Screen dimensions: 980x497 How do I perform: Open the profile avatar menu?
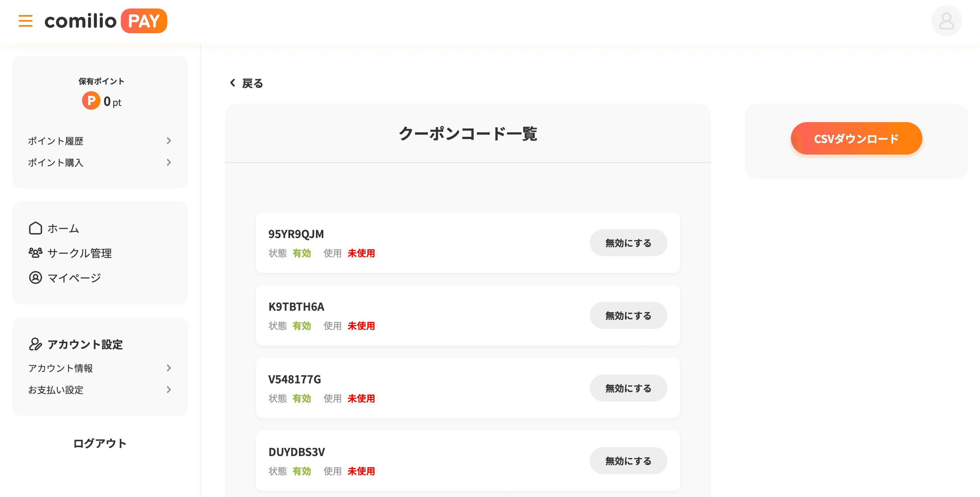pyautogui.click(x=946, y=21)
